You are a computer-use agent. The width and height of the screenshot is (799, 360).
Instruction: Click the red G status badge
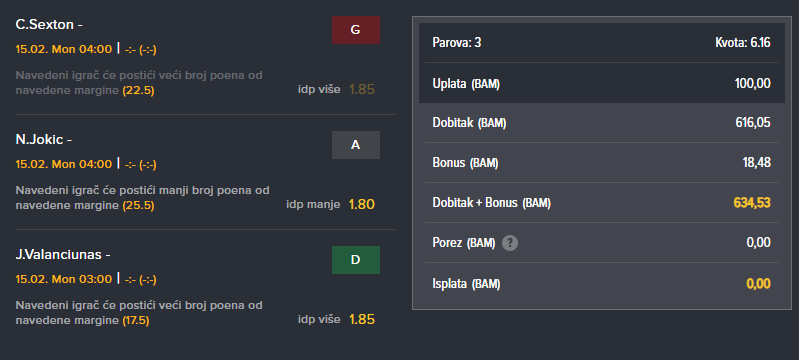[x=356, y=30]
